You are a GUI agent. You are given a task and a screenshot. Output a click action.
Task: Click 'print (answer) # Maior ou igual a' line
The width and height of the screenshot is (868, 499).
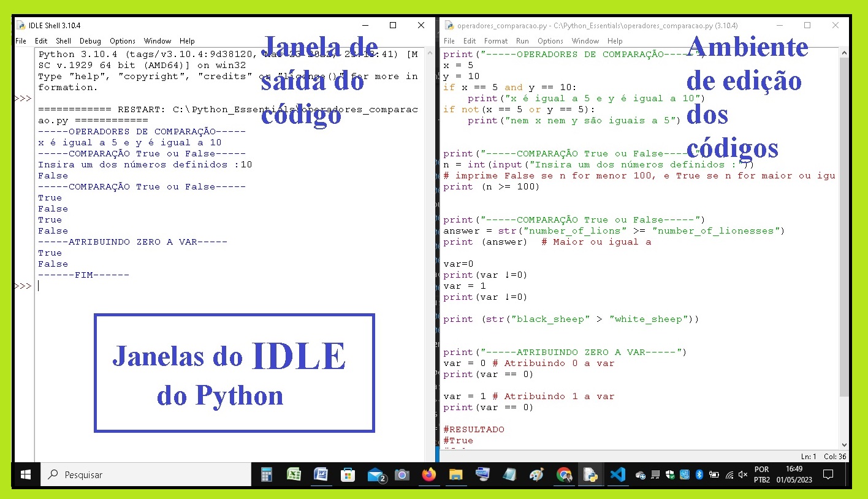pyautogui.click(x=547, y=242)
